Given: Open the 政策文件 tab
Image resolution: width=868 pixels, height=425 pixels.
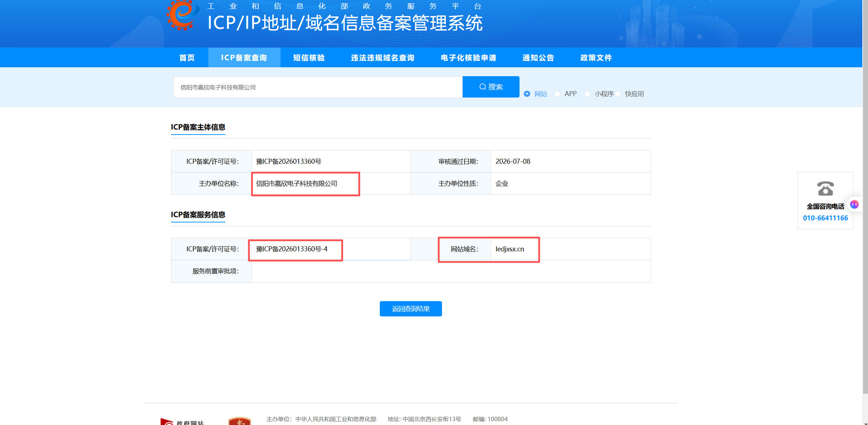Looking at the screenshot, I should click(x=596, y=58).
